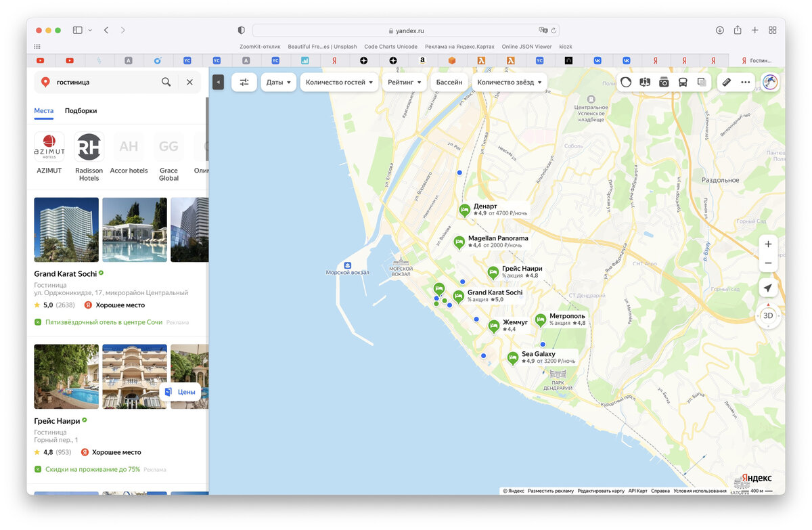Open Grand Karat tower photo thumbnail
This screenshot has height=530, width=812.
pyautogui.click(x=66, y=229)
